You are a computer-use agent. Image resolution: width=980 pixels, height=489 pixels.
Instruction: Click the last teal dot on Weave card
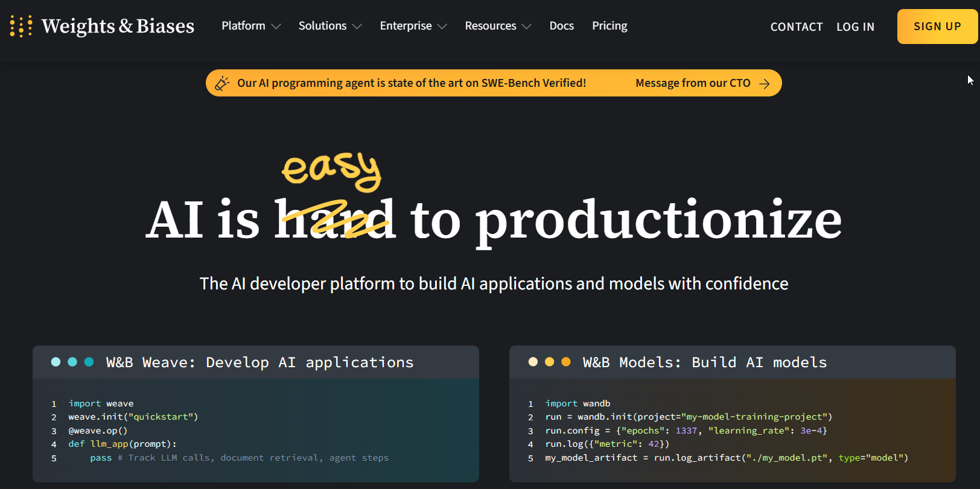[x=89, y=362]
